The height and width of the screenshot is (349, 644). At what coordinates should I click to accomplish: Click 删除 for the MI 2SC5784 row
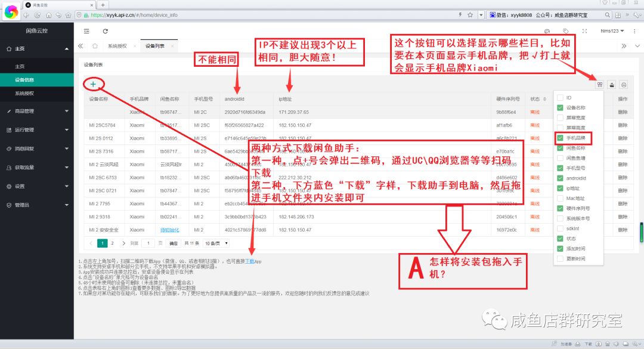coord(623,125)
